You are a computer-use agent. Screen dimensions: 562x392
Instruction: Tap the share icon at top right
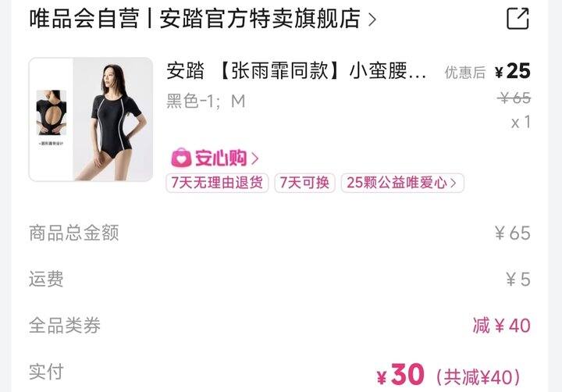click(x=518, y=18)
